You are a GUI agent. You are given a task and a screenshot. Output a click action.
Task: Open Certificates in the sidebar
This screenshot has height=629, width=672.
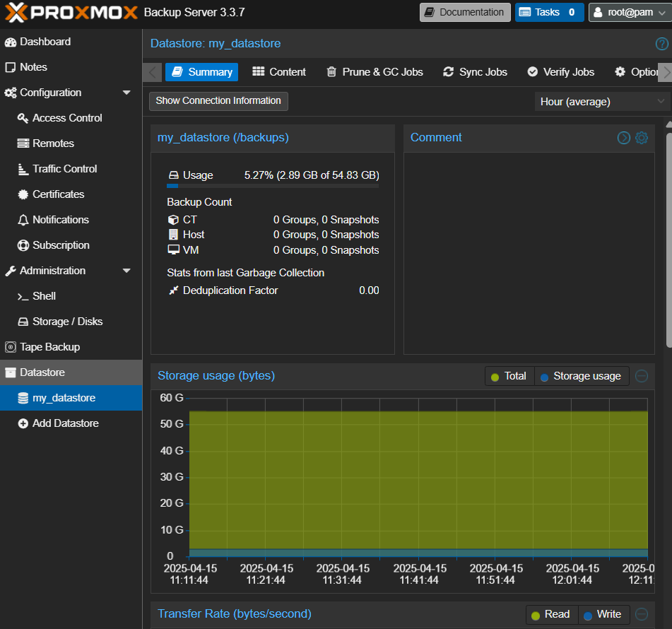coord(58,194)
